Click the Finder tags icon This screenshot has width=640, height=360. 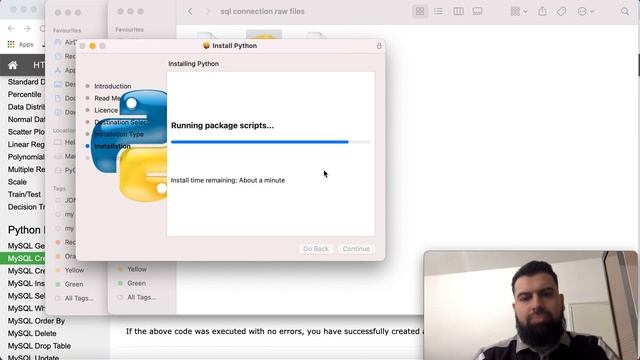[x=562, y=11]
